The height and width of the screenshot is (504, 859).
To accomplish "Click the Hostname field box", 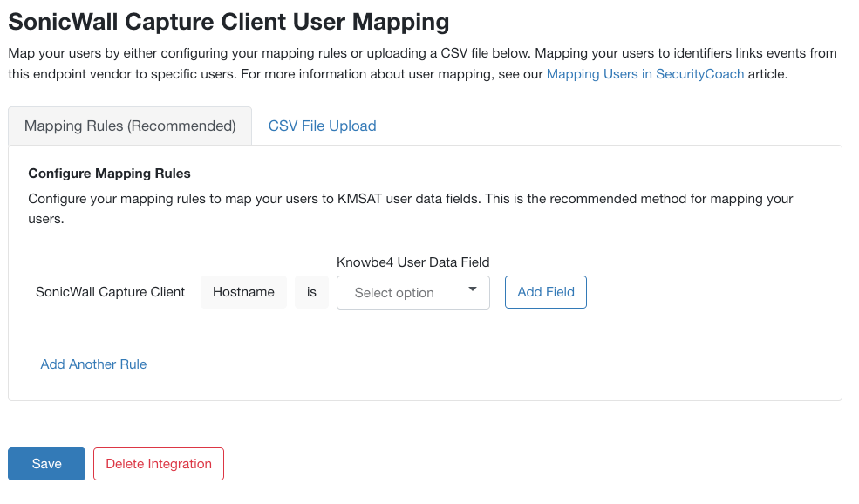I will click(243, 292).
